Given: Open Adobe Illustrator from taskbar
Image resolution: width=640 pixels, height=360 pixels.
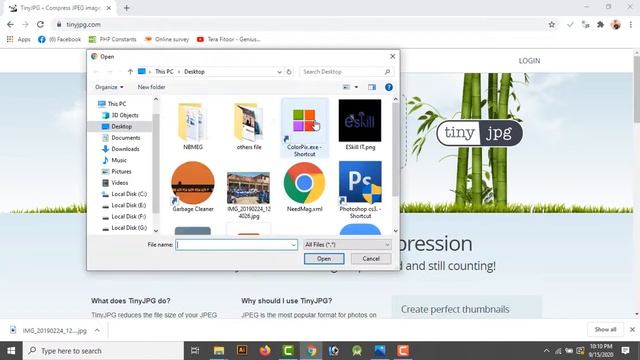Looking at the screenshot, I should pos(242,350).
